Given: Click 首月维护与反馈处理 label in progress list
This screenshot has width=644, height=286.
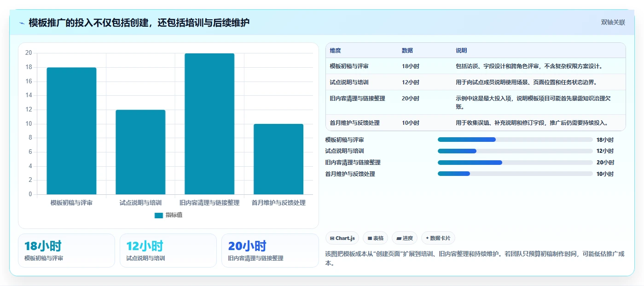Looking at the screenshot, I should point(350,174).
